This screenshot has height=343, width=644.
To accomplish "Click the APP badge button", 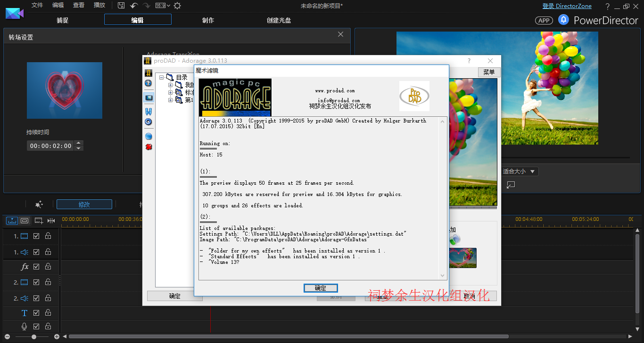I will (544, 20).
